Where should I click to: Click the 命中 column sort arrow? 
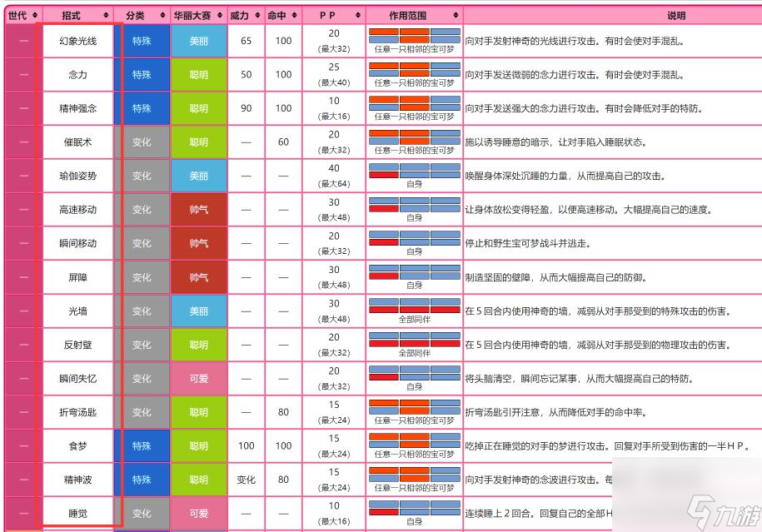295,16
